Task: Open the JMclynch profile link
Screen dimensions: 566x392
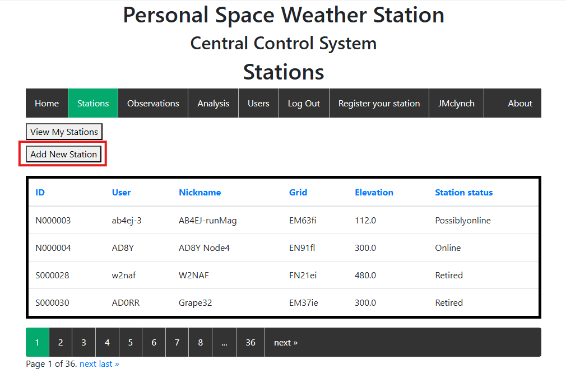Action: click(x=456, y=103)
